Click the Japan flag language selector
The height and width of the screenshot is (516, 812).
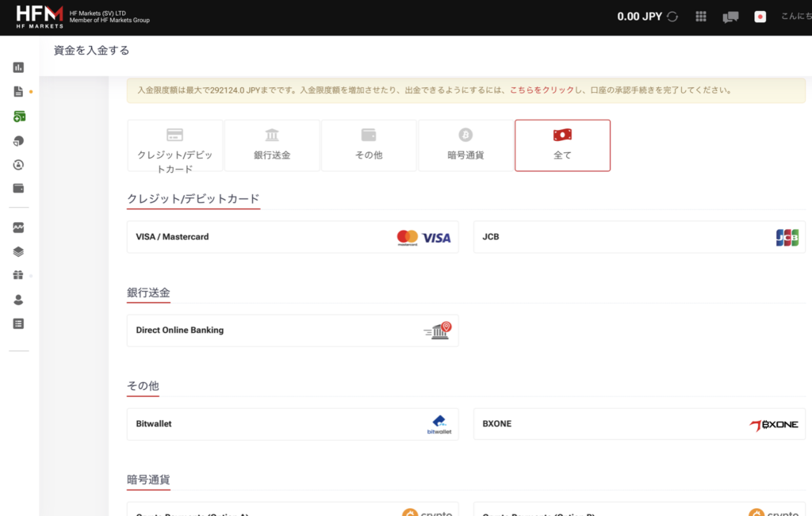760,17
